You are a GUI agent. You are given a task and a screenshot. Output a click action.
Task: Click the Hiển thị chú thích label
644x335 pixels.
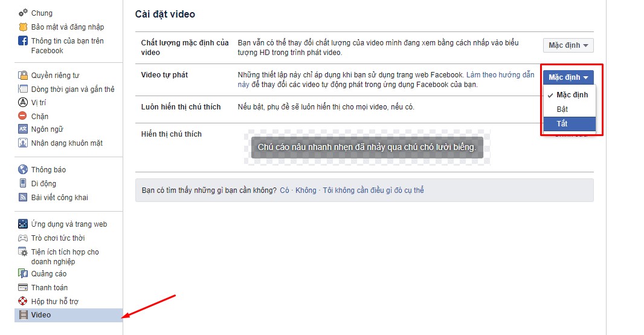click(171, 134)
